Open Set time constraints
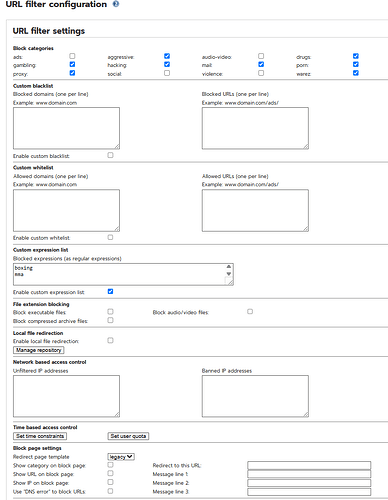Viewport: 388px width, 500px height. (40, 436)
